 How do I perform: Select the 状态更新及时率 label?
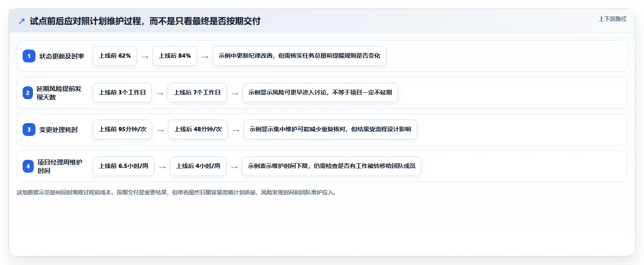tap(62, 56)
